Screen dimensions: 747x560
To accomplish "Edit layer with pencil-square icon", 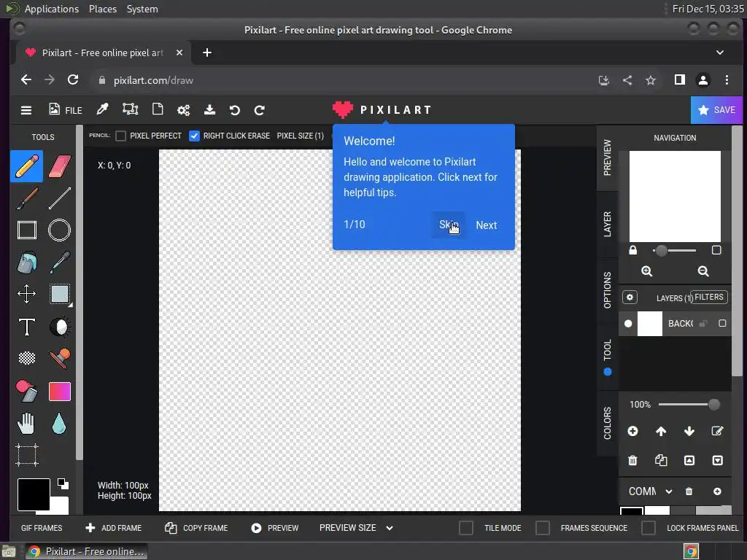I will point(717,431).
